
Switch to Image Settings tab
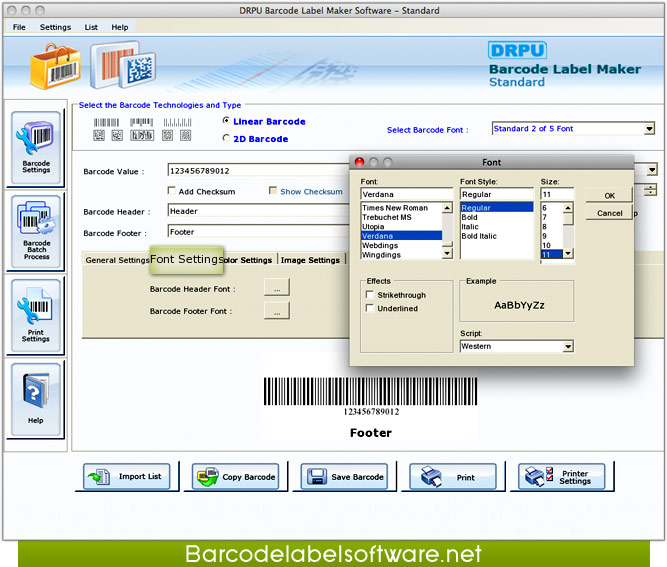pos(311,260)
